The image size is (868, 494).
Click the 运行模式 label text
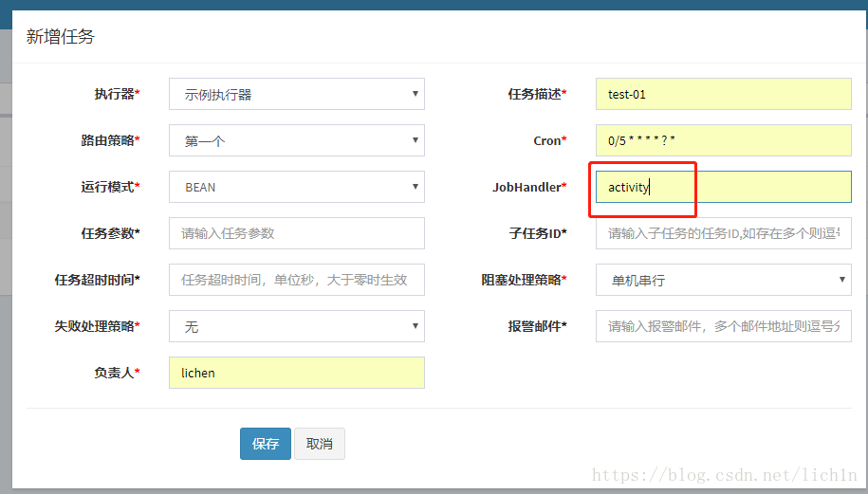point(107,188)
